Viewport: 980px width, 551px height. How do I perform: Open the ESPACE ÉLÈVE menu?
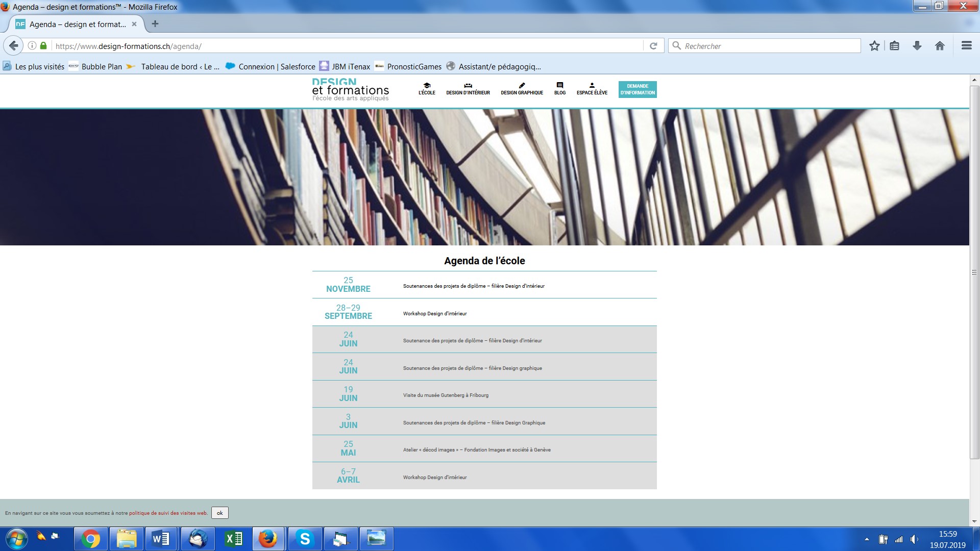pos(592,89)
